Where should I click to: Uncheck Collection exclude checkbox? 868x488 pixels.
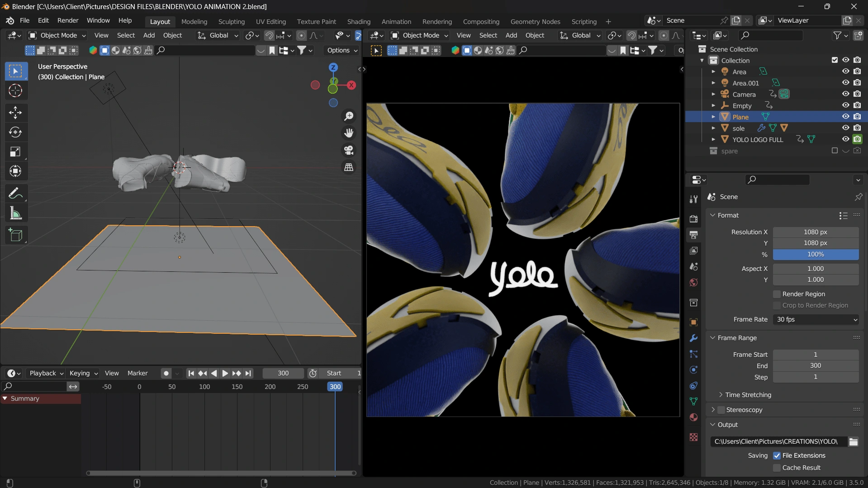click(x=835, y=60)
